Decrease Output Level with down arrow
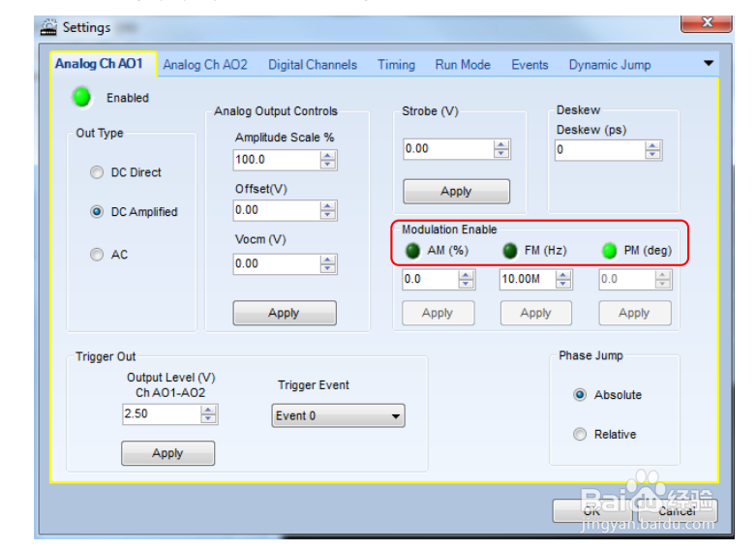Image resolution: width=756 pixels, height=550 pixels. 208,419
